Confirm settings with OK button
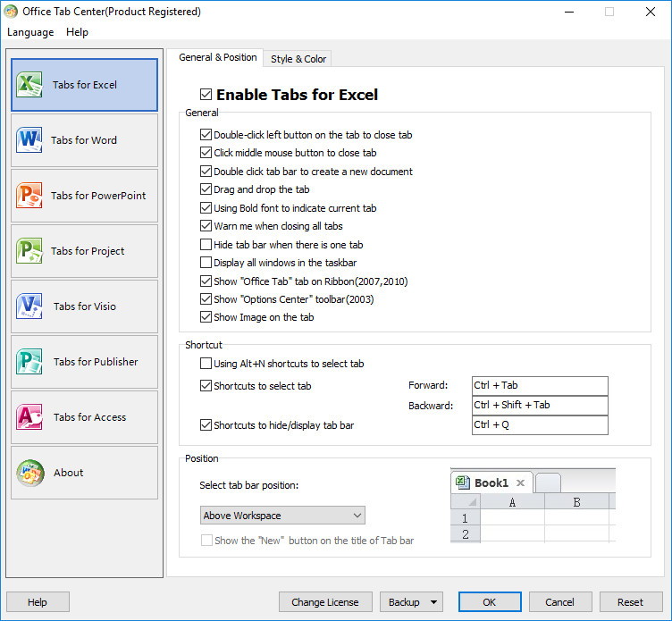 (x=490, y=602)
